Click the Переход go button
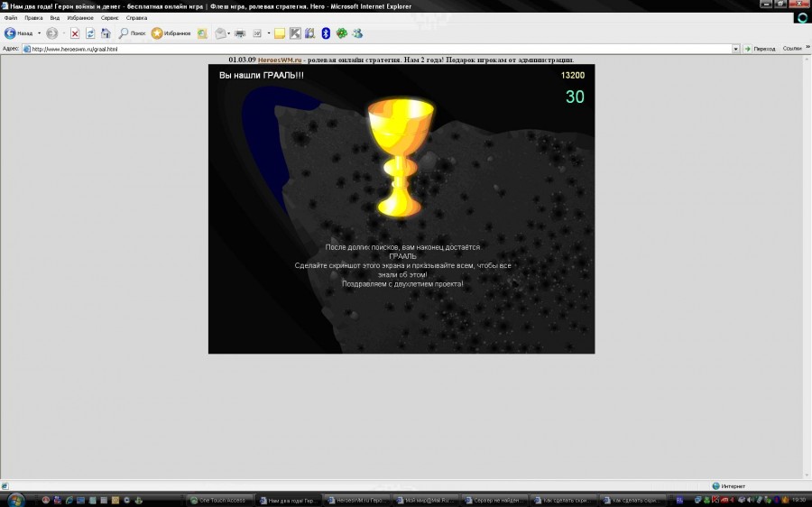This screenshot has height=507, width=812. coord(760,49)
